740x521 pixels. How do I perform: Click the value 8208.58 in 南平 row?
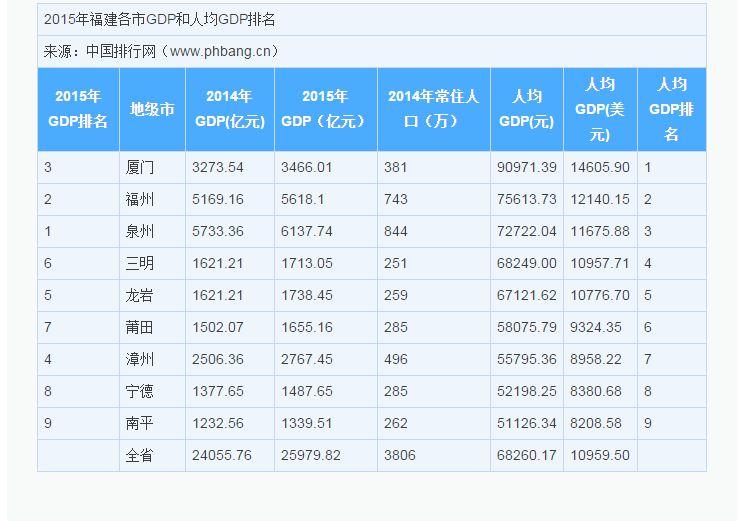(x=596, y=423)
